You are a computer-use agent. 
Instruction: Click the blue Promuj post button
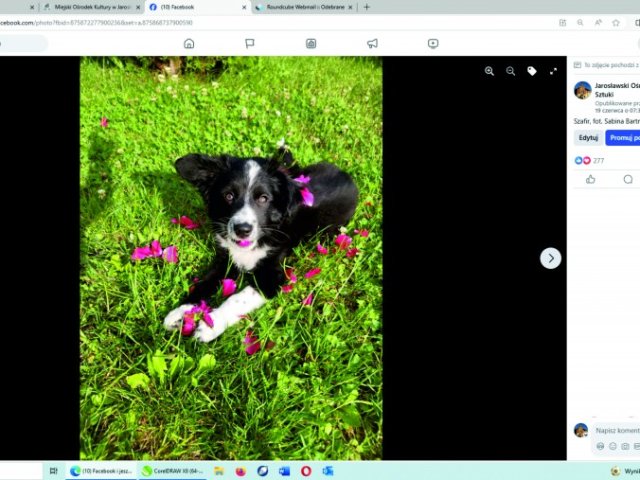tap(623, 138)
